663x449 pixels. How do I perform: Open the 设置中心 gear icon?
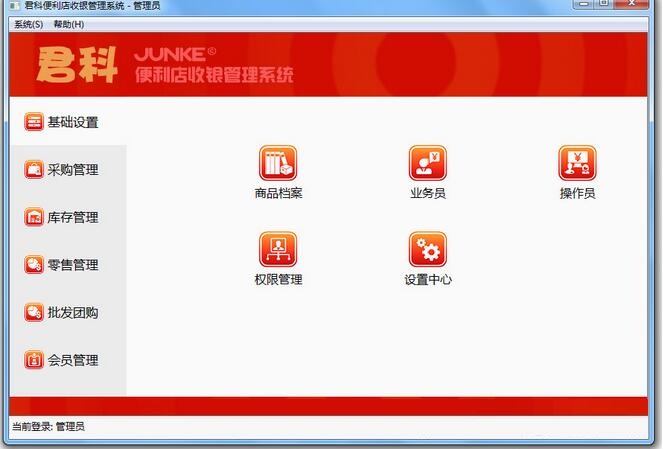(x=427, y=249)
